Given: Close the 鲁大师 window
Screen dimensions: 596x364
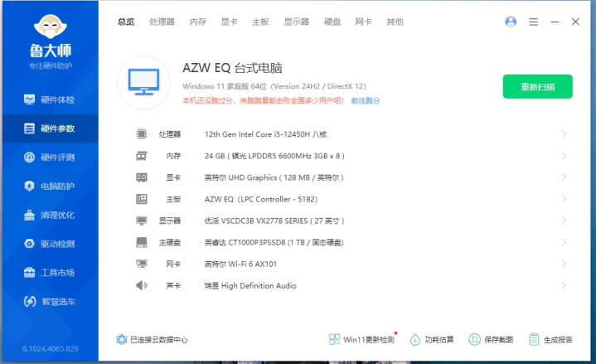Looking at the screenshot, I should [x=575, y=22].
